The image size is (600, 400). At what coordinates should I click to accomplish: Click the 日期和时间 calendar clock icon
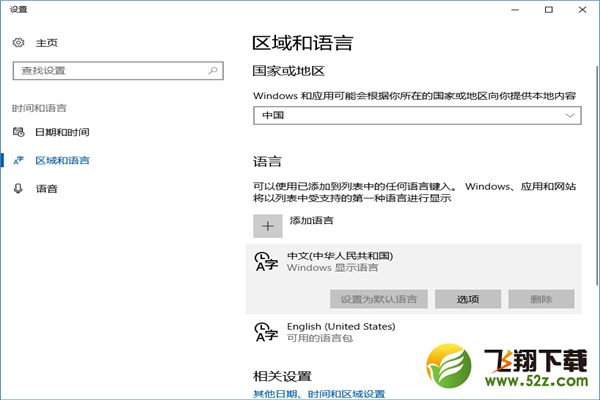click(18, 132)
